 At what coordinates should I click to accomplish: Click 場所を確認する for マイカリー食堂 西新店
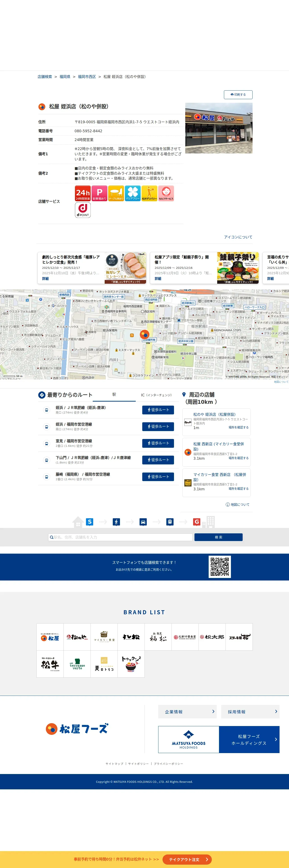pos(239,489)
